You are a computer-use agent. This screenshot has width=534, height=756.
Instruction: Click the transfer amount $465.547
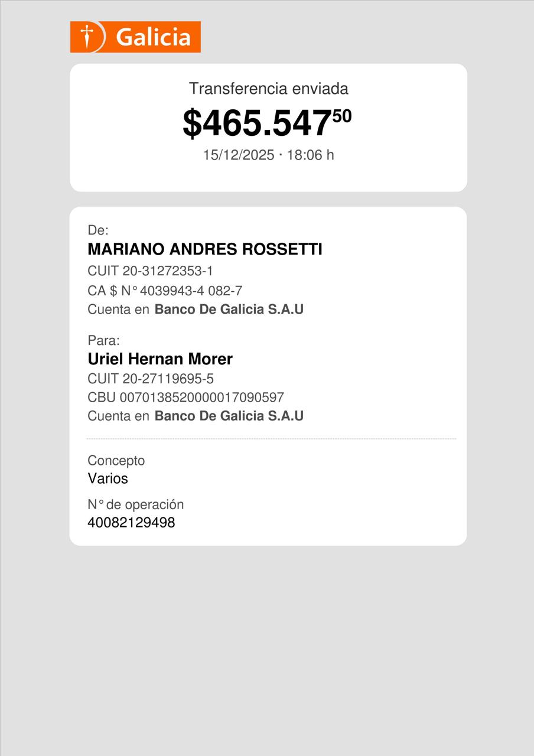tap(256, 123)
